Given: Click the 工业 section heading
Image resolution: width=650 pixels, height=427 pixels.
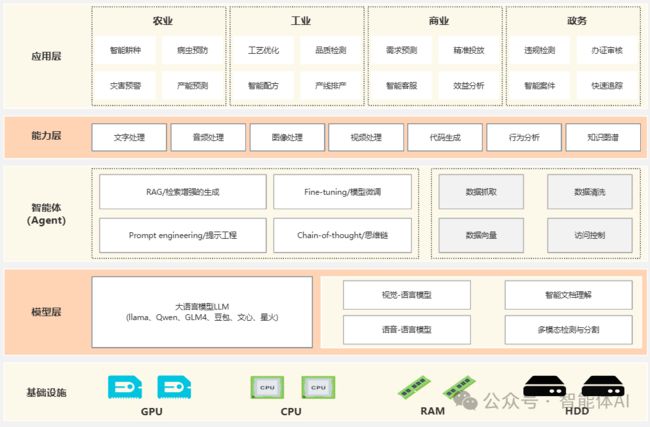Looking at the screenshot, I should point(301,21).
